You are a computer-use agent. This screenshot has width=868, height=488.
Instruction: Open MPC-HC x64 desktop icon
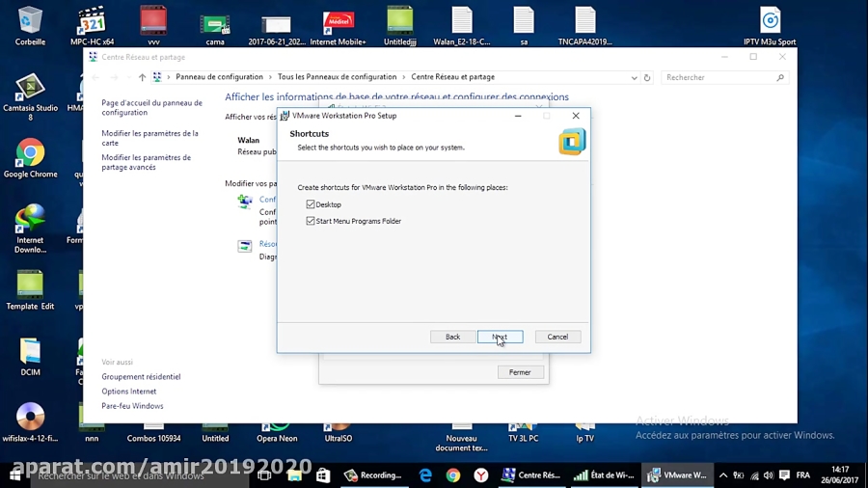(x=92, y=26)
